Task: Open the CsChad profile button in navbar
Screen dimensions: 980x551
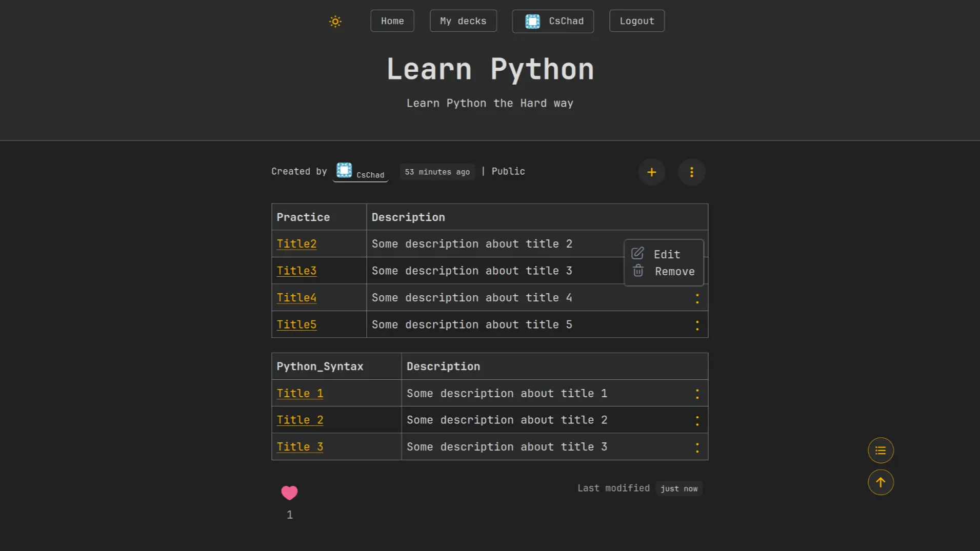Action: (x=553, y=21)
